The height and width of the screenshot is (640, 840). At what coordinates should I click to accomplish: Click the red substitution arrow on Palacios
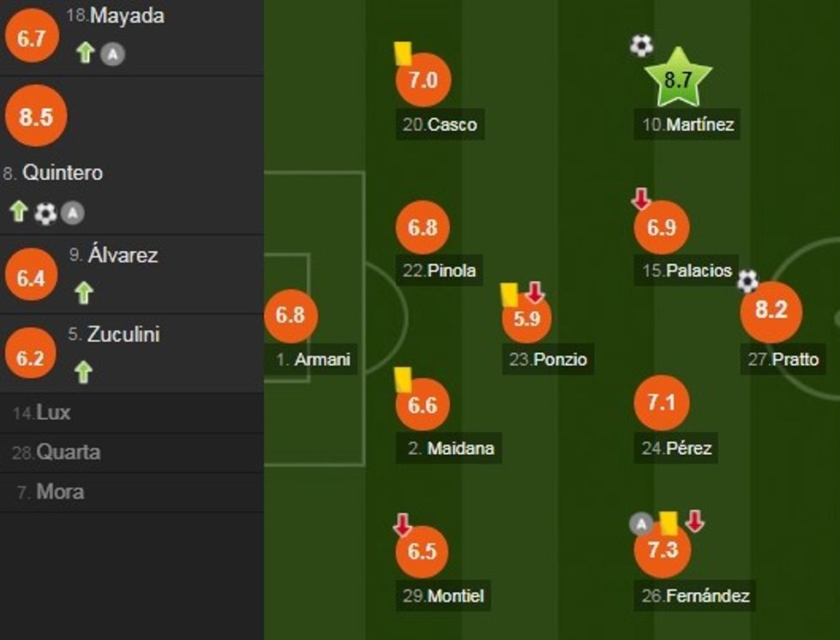(640, 200)
